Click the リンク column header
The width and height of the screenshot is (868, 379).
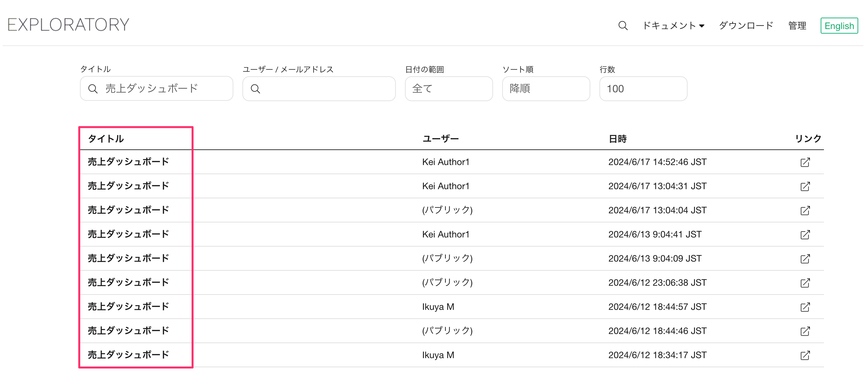tap(808, 139)
